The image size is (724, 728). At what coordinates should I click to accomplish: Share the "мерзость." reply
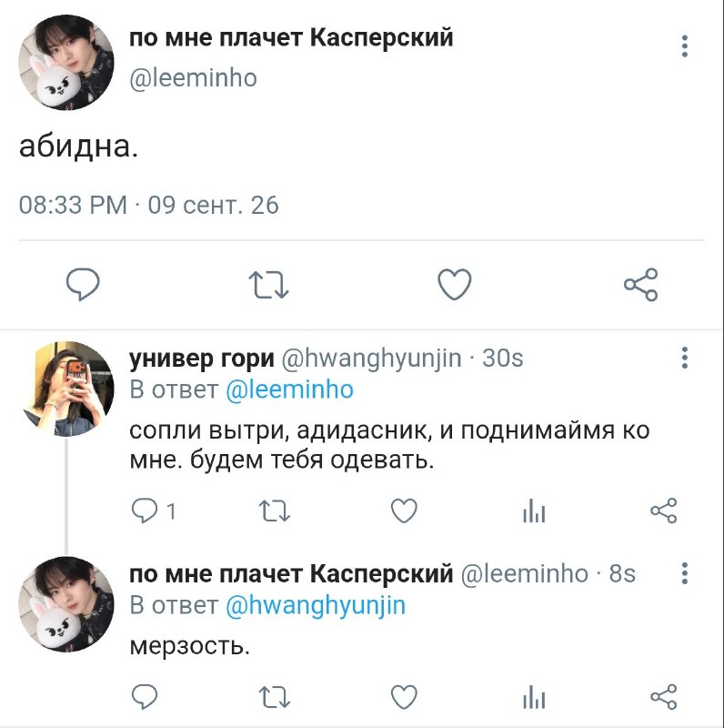664,697
